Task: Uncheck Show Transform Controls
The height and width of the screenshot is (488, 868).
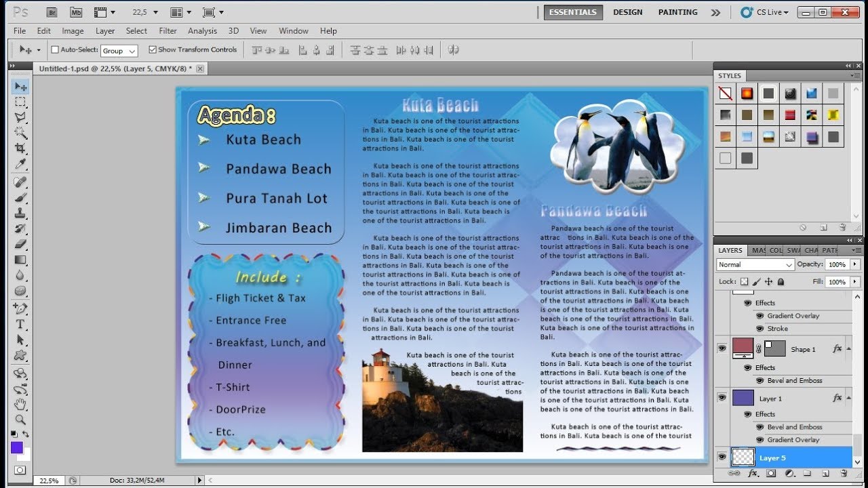Action: click(153, 49)
